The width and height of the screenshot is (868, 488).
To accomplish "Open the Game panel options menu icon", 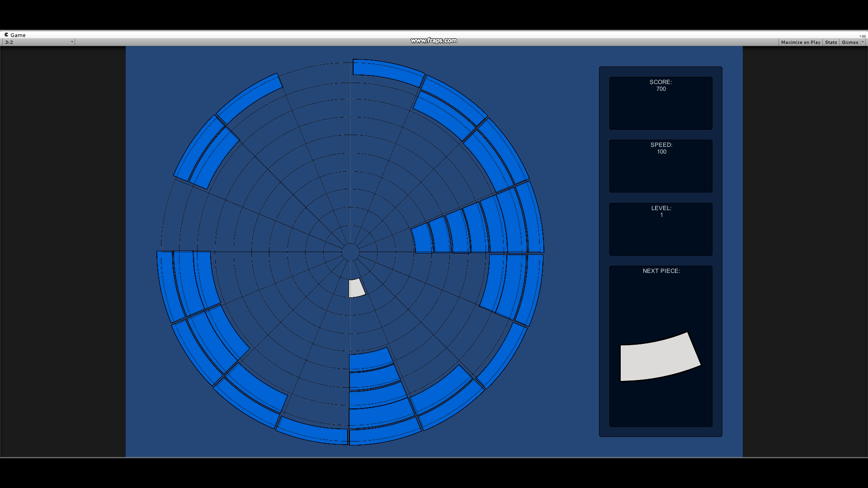I will coord(863,36).
